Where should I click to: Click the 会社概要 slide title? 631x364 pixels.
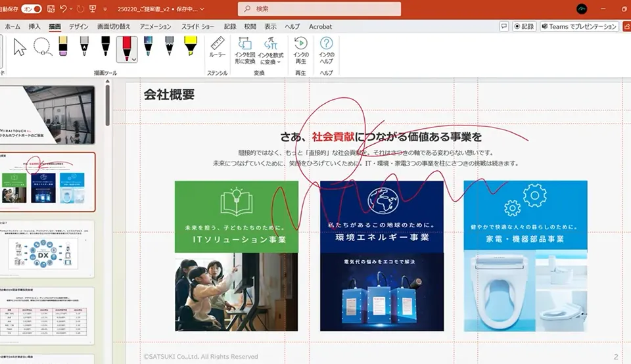click(x=169, y=95)
